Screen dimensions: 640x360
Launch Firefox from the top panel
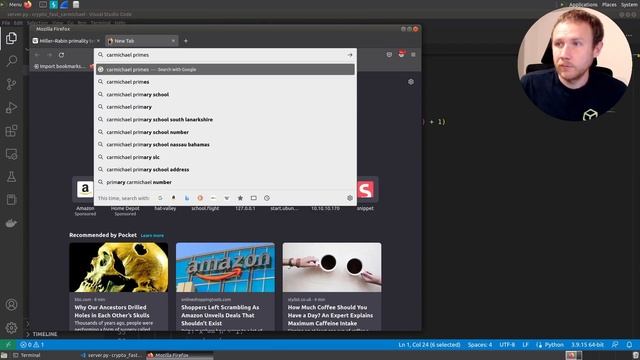pos(28,4)
